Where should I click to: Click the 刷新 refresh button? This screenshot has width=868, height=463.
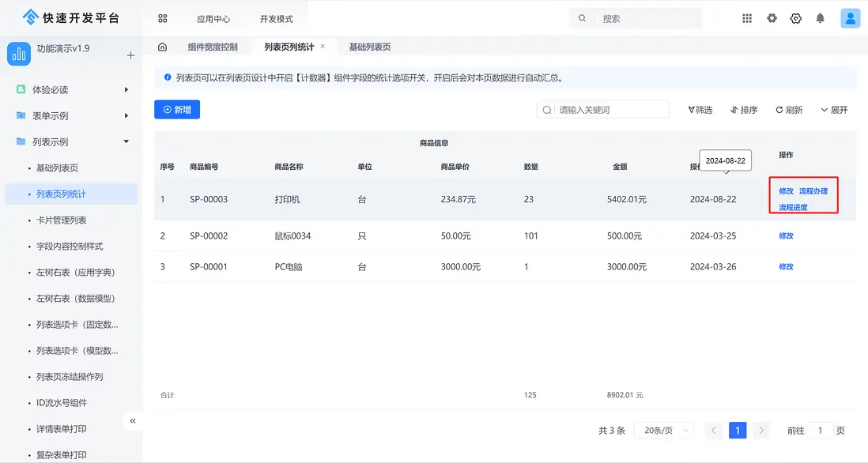(x=789, y=110)
